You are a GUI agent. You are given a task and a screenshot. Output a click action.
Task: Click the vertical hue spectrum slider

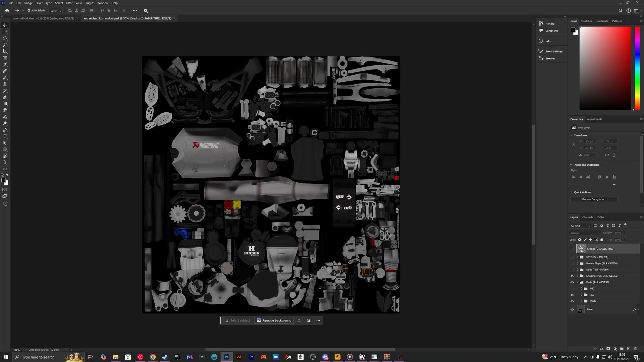coord(637,68)
